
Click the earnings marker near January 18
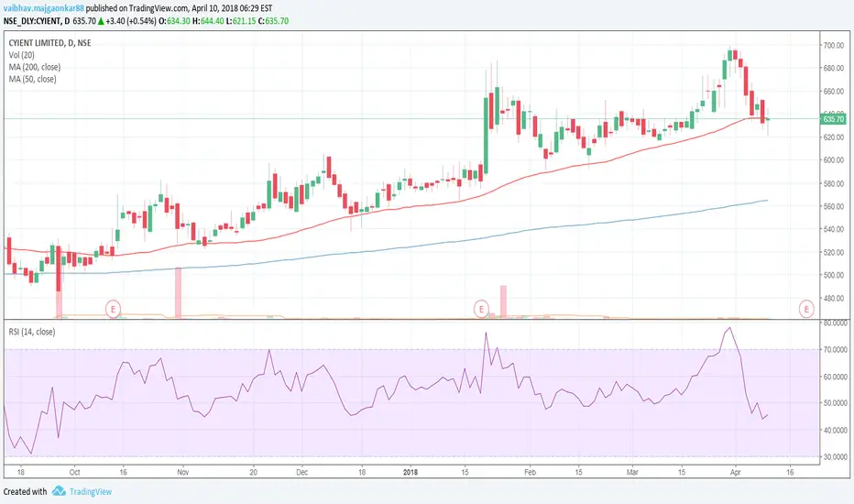pos(481,310)
